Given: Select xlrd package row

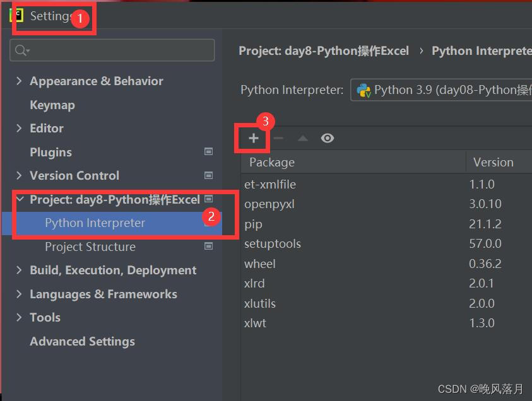Looking at the screenshot, I should [x=386, y=283].
